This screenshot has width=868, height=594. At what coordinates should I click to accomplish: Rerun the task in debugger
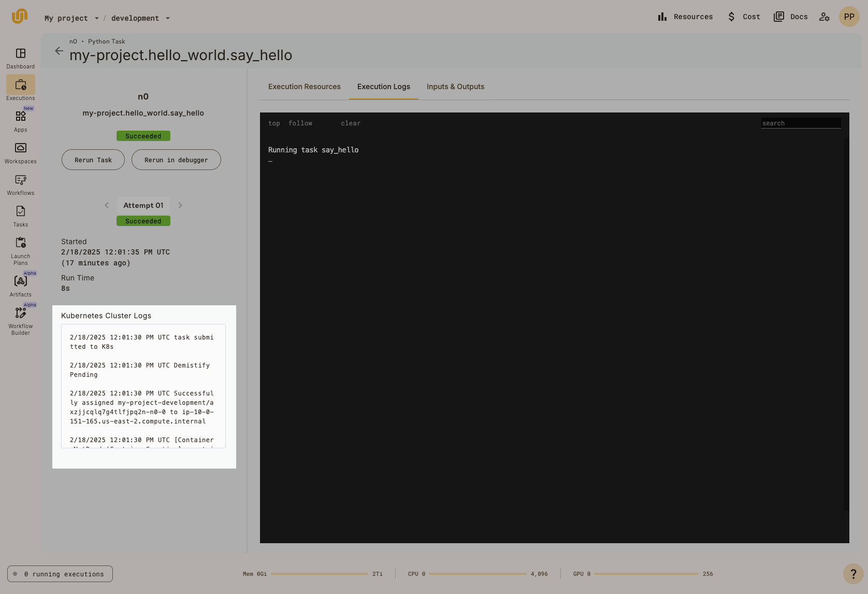click(x=176, y=160)
